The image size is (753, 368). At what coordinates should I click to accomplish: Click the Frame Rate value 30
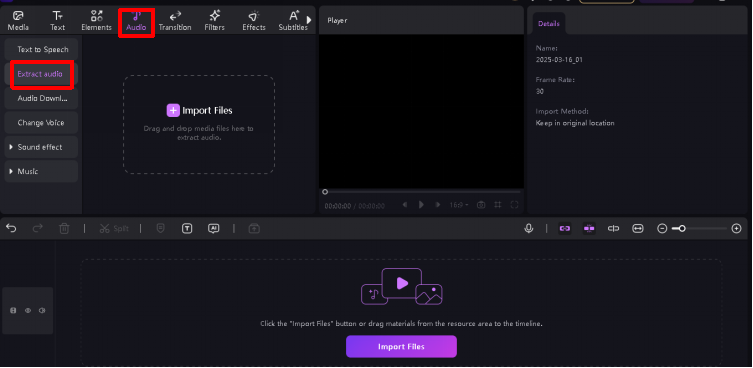pos(540,91)
